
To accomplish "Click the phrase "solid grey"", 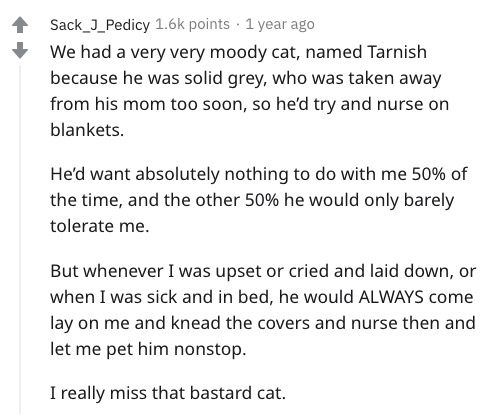I will point(225,79).
